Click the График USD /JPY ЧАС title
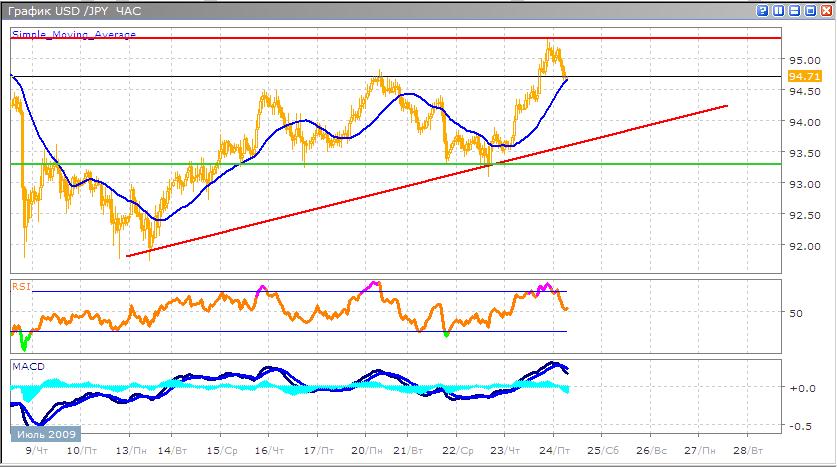Viewport: 837px width, 467px height. pyautogui.click(x=73, y=11)
